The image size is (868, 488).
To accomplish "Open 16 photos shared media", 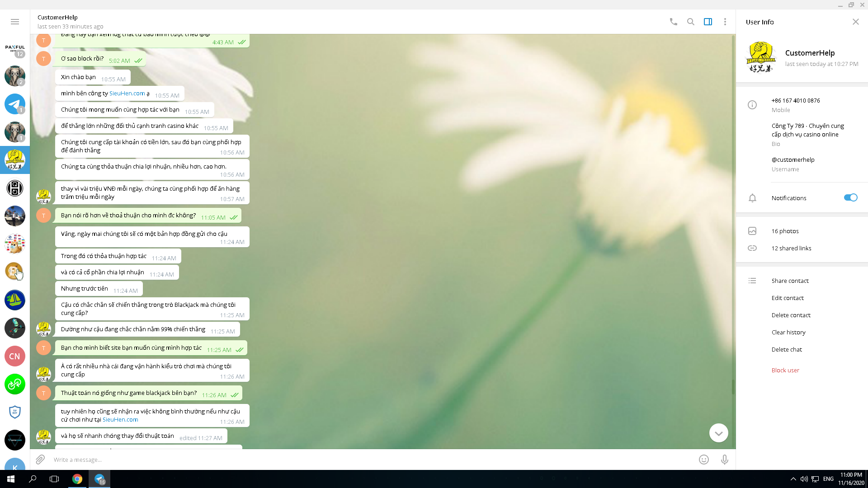I will pyautogui.click(x=785, y=231).
